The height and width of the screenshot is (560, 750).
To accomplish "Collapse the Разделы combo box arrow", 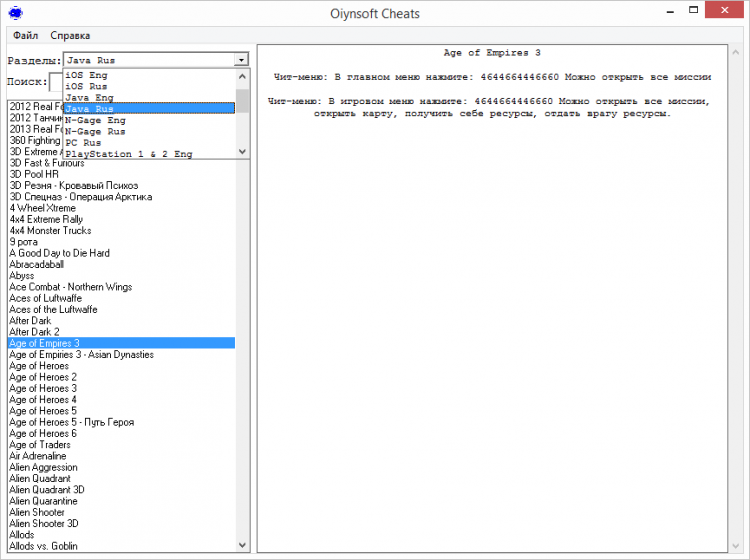I will 242,60.
